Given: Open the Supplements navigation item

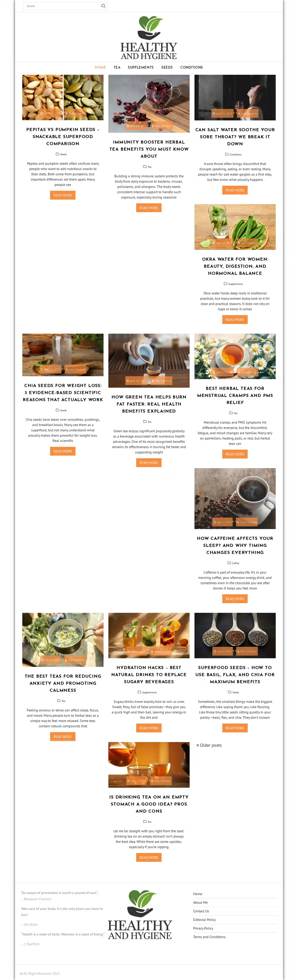Looking at the screenshot, I should (x=141, y=67).
